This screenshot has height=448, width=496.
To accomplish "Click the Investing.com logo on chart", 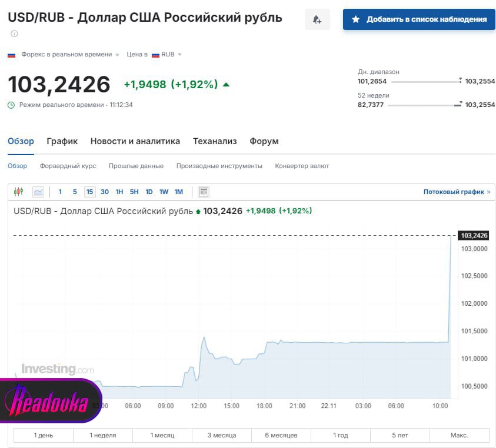I will click(x=57, y=369).
